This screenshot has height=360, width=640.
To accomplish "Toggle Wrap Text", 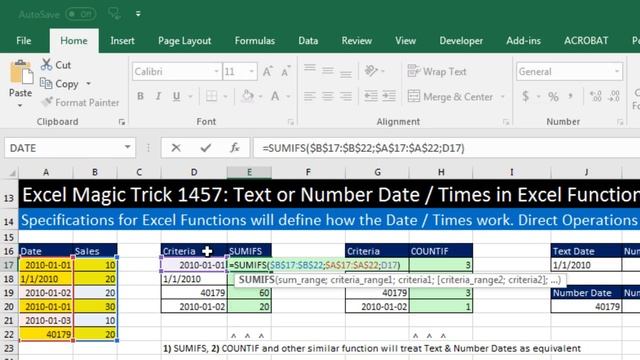I will (x=437, y=71).
